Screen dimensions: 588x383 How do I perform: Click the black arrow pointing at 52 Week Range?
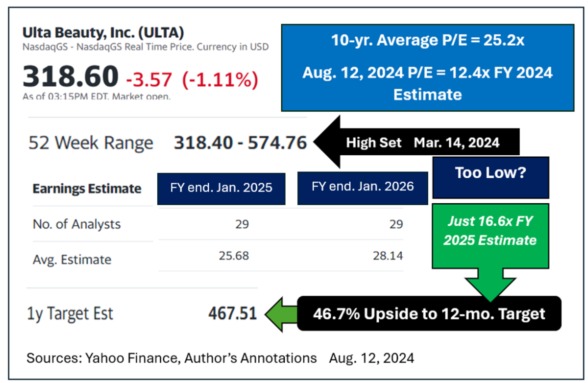[416, 143]
